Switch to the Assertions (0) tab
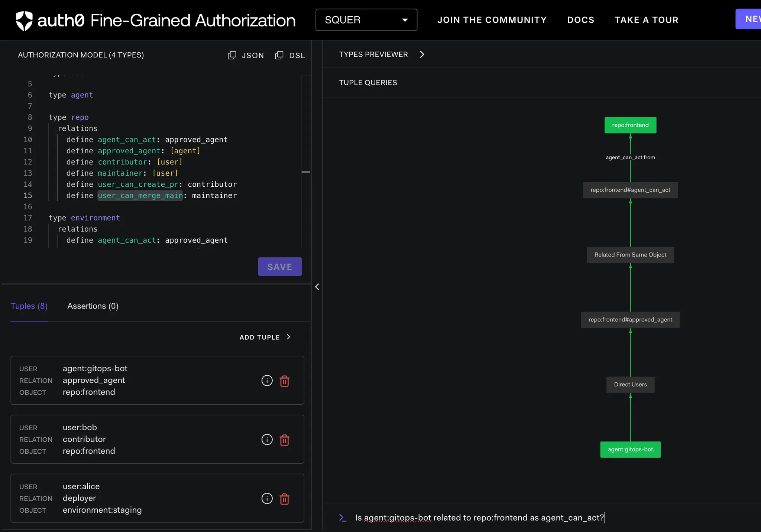Viewport: 761px width, 532px height. 93,306
